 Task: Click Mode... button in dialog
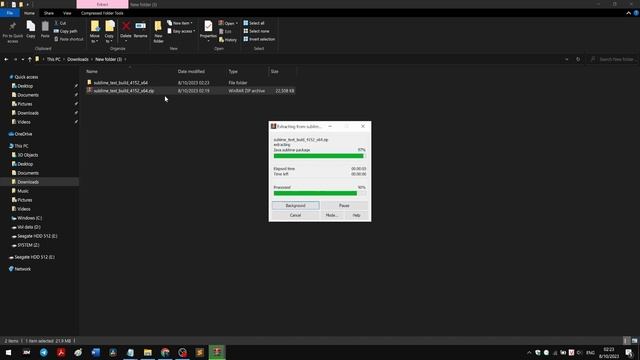tap(331, 215)
